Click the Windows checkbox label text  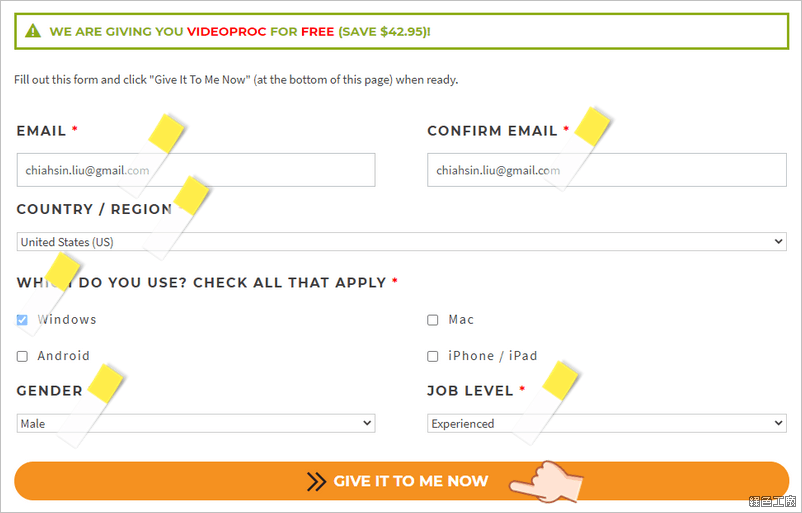[67, 320]
